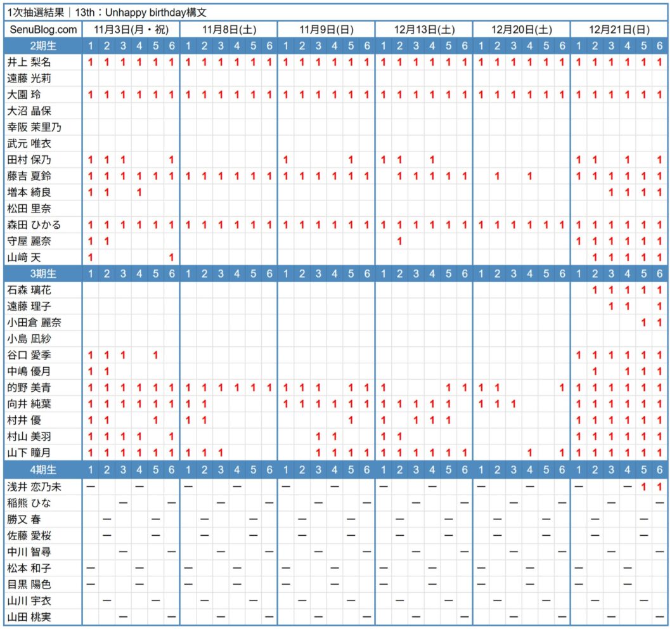Viewport: 672px width, 629px height.
Task: Click 守屋 麗奈's only 12月13日 win mark
Action: coord(399,241)
